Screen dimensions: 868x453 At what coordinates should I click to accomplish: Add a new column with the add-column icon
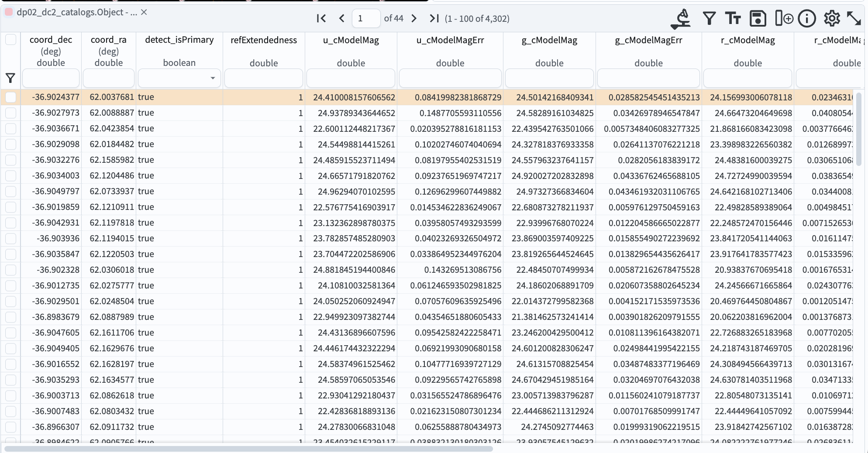pos(783,18)
